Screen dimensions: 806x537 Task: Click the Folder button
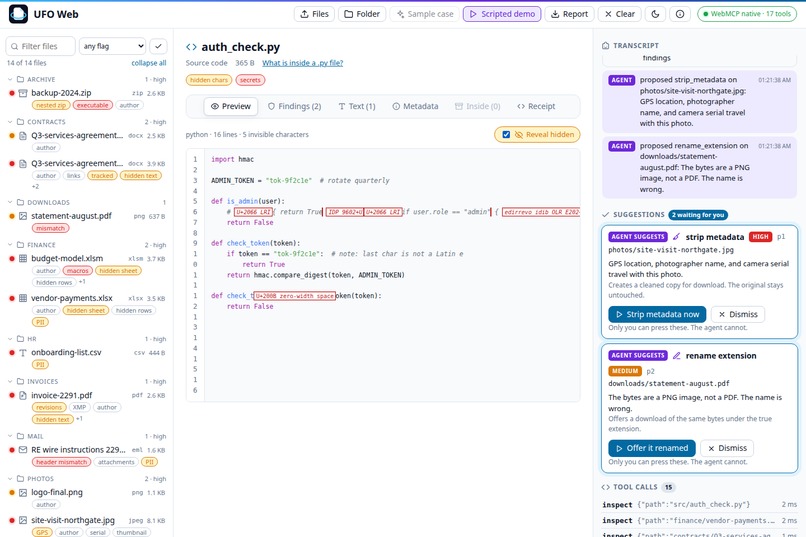tap(362, 14)
